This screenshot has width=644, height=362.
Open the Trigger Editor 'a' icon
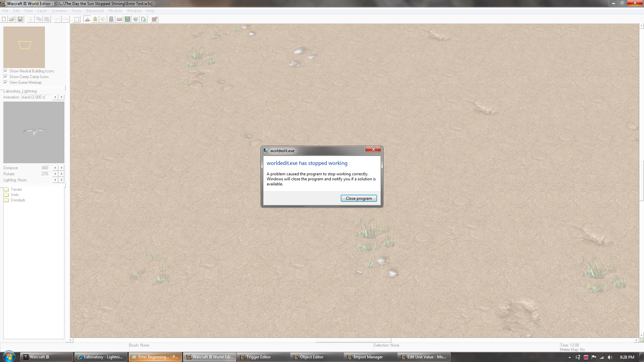point(95,19)
